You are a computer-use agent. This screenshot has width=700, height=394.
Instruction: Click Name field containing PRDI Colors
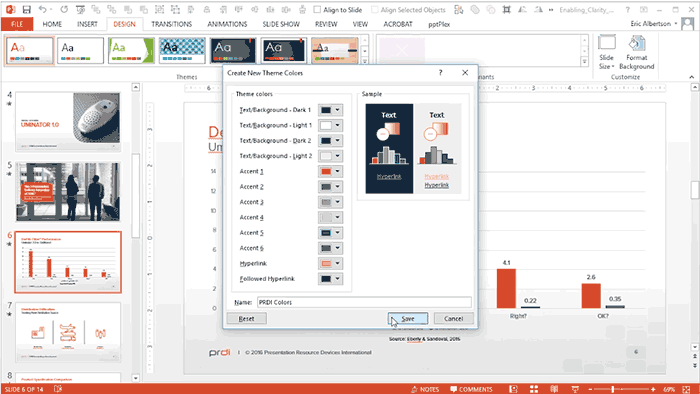[x=364, y=302]
